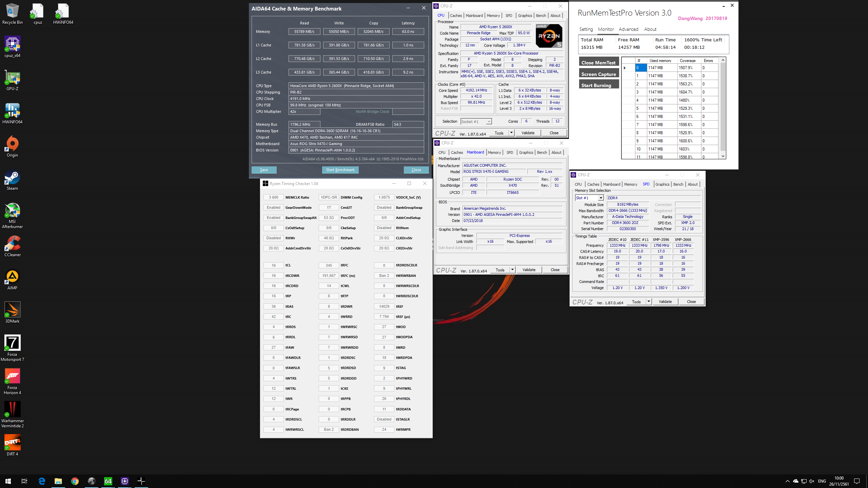The height and width of the screenshot is (488, 868).
Task: Click Close button in AIDA64 benchmark window
Action: click(416, 170)
